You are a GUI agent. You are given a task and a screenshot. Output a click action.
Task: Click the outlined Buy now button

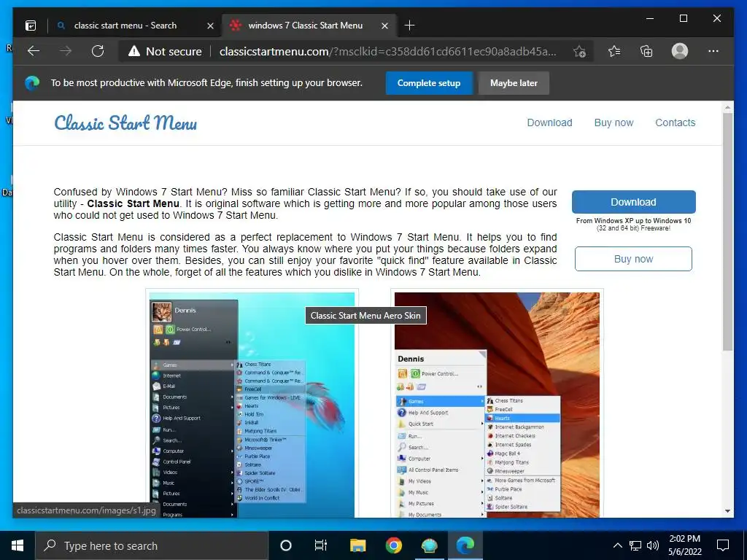pos(633,259)
